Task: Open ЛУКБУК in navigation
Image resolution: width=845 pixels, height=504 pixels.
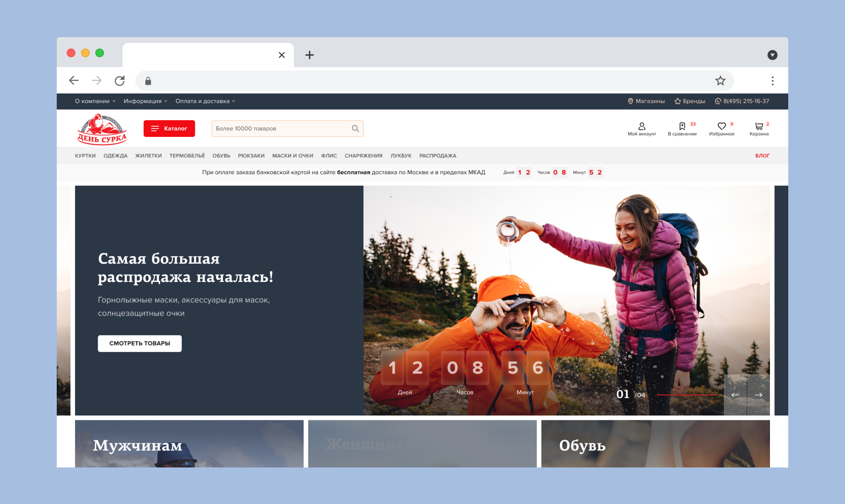Action: [401, 156]
